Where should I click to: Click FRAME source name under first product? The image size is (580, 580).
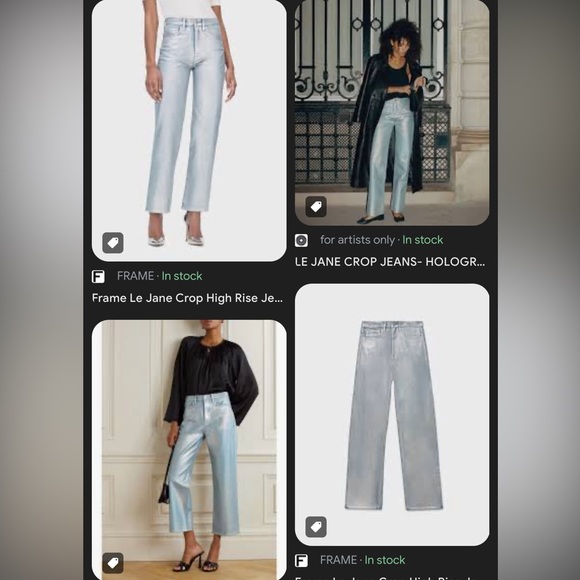click(135, 276)
